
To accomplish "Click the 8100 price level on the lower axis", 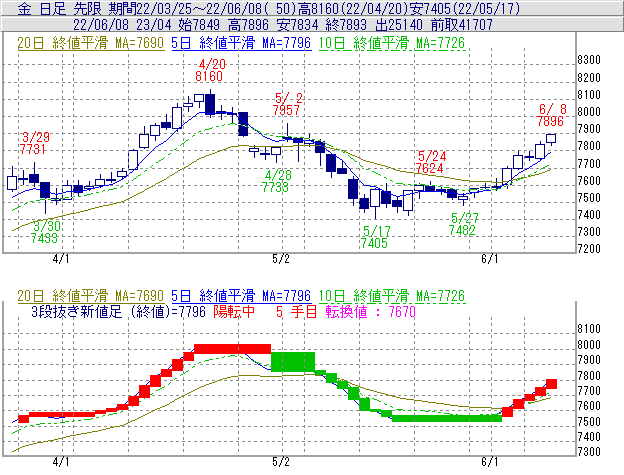I will [x=589, y=329].
